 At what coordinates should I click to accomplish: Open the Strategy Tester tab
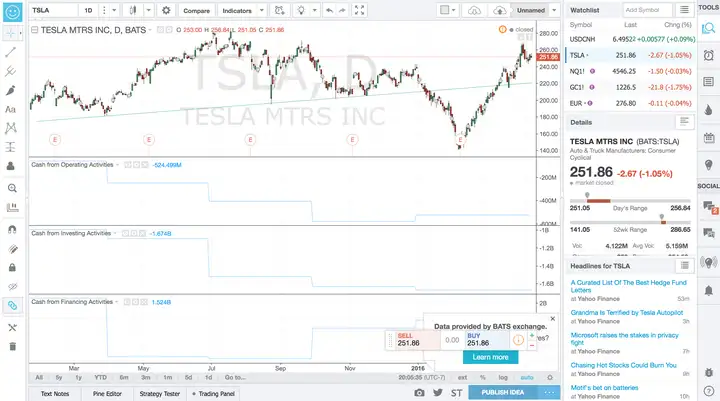click(160, 394)
